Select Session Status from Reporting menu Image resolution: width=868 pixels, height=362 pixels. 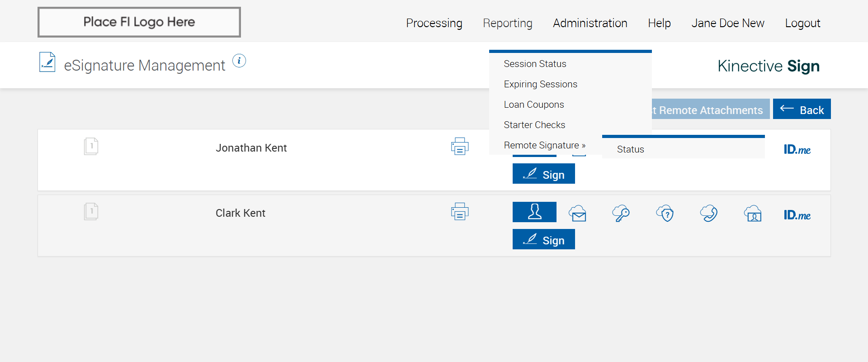[535, 64]
